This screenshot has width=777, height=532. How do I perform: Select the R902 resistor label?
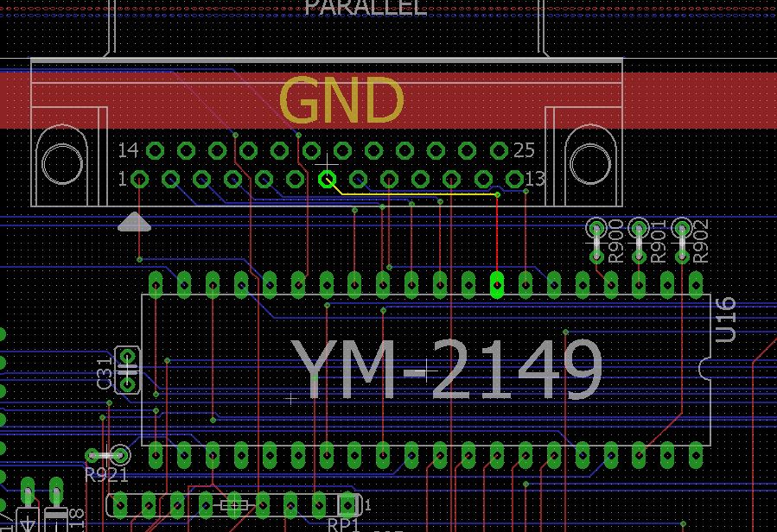(x=701, y=241)
